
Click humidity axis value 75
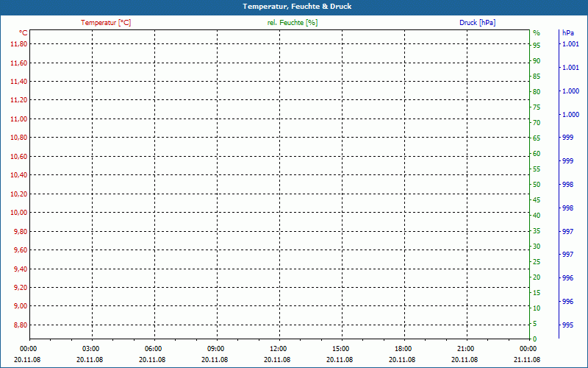(537, 107)
